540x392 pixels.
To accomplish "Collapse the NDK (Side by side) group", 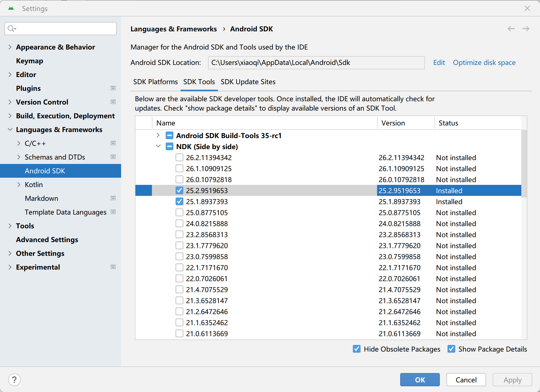I will 158,146.
